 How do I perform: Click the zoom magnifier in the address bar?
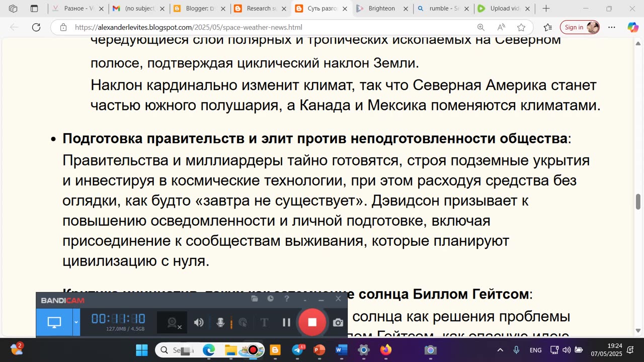(481, 27)
